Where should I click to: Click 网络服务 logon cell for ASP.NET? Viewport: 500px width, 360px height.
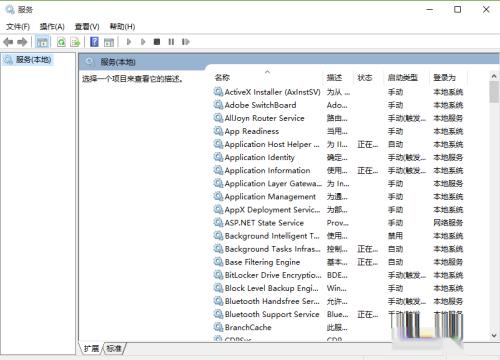448,223
